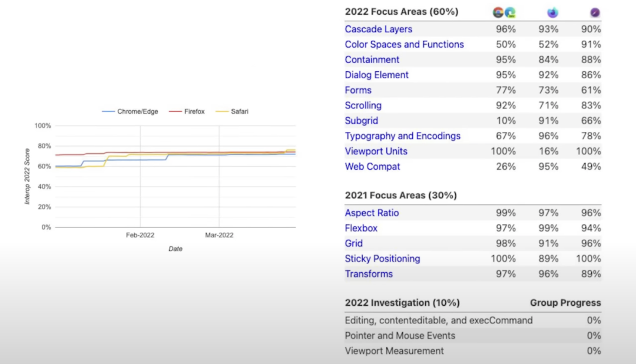Select 'Pointer and Mouse Events' row text
This screenshot has height=364, width=636.
(x=400, y=336)
